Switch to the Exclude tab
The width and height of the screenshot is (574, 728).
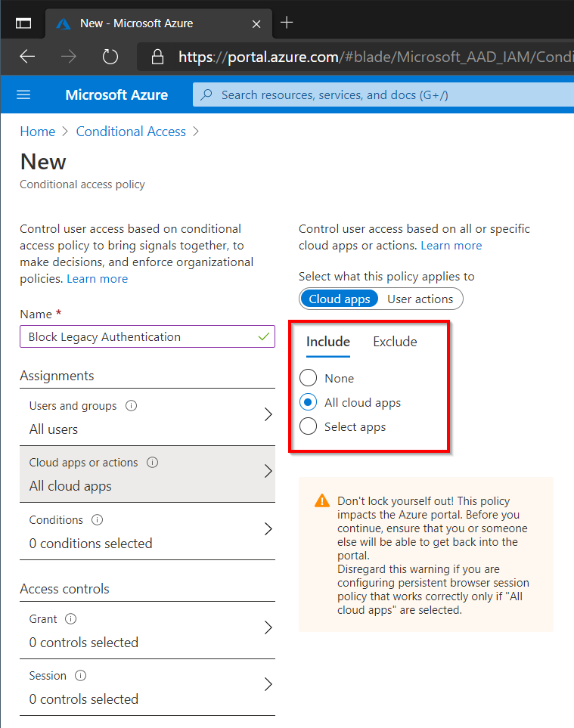click(x=395, y=342)
